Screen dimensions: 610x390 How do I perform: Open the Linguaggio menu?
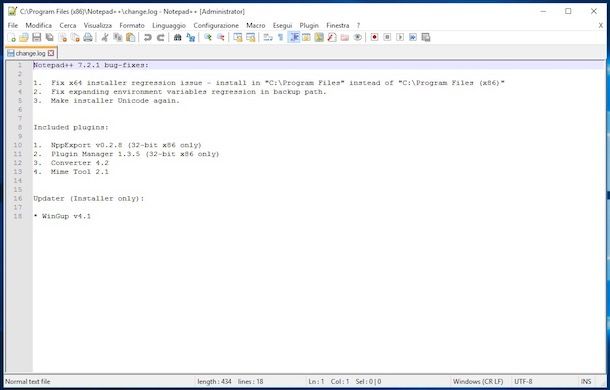(x=169, y=25)
